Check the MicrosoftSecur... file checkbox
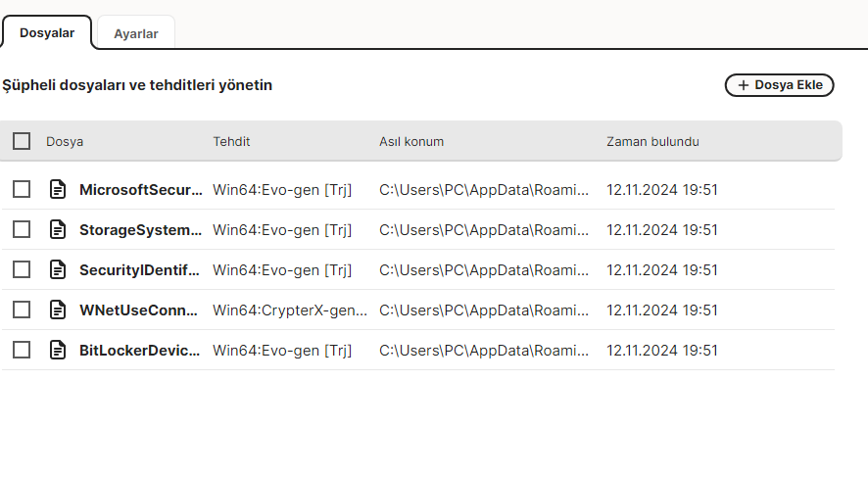 click(22, 189)
